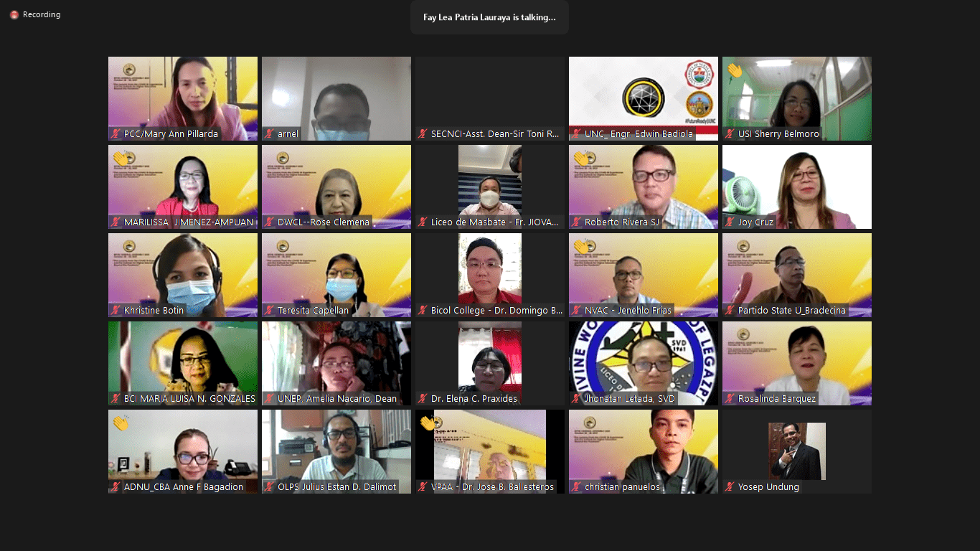Click muted microphone icon beside PCC/Mary Ann Pillarda
The width and height of the screenshot is (980, 551).
(x=116, y=134)
